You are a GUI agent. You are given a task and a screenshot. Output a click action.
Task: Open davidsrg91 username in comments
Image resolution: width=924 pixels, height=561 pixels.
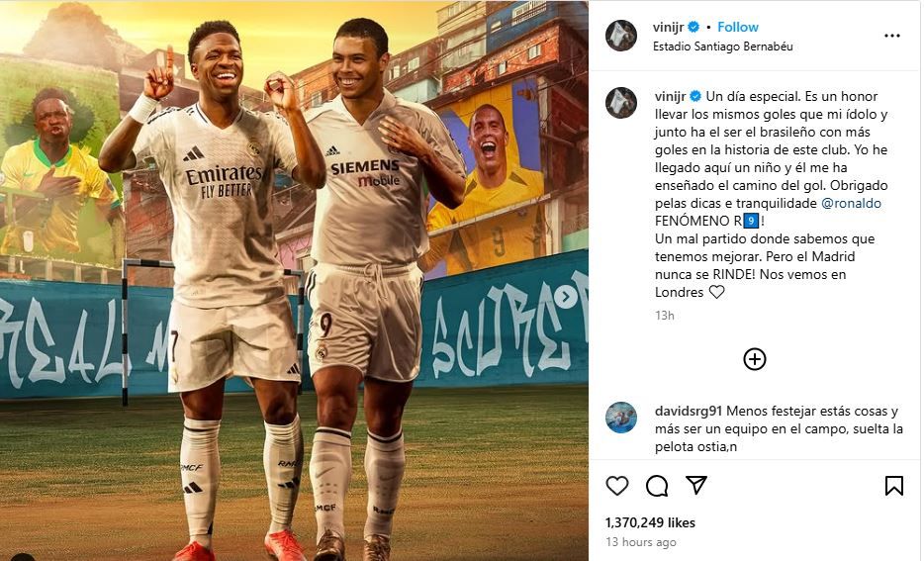pos(689,411)
